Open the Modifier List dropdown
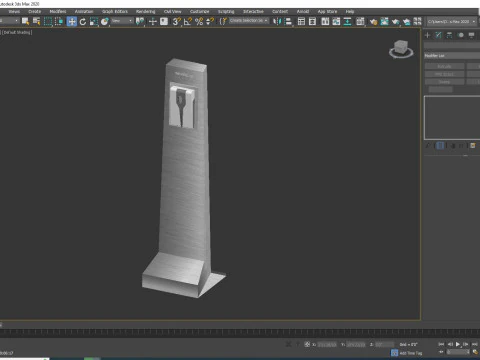The image size is (480, 360). tap(452, 55)
